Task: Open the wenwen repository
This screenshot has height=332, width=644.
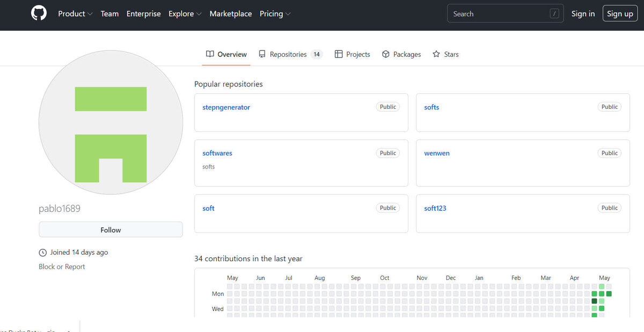Action: click(437, 153)
